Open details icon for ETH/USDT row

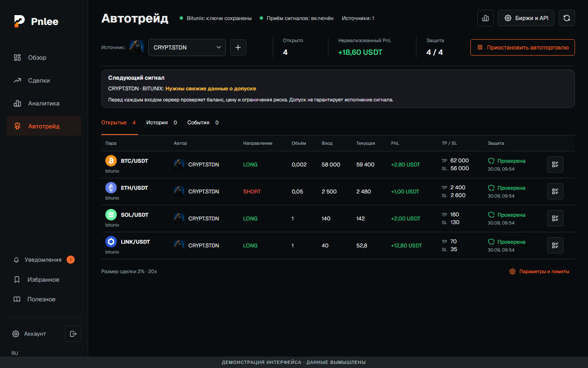pyautogui.click(x=555, y=191)
